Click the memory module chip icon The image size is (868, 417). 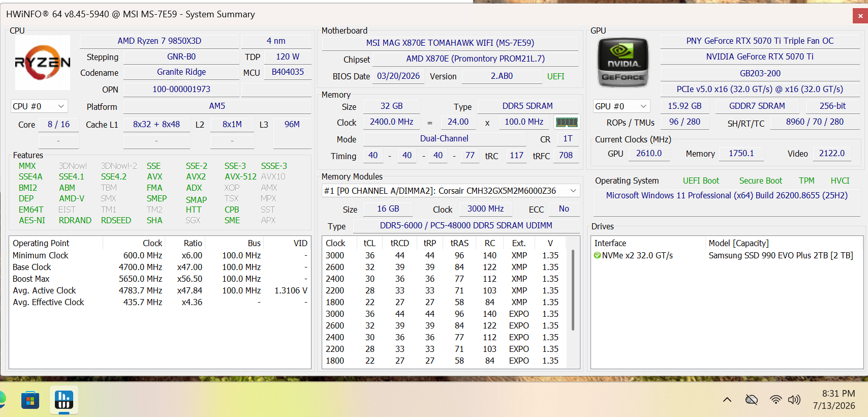567,122
